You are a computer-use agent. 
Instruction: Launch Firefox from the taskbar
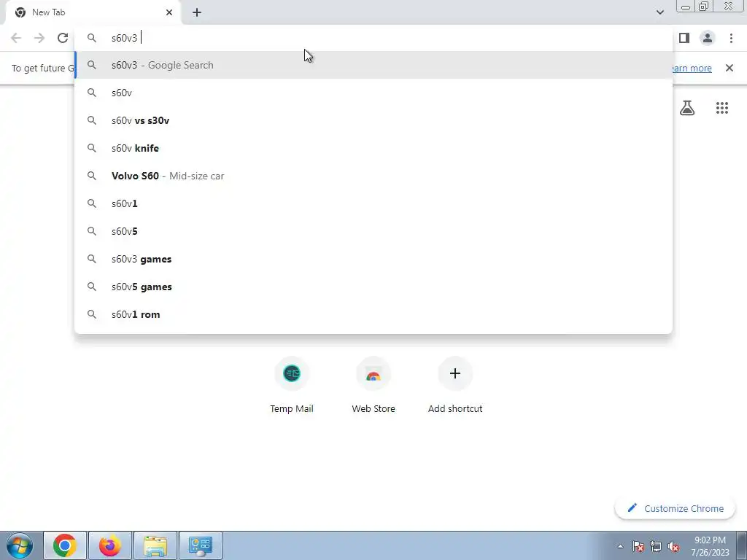coord(110,545)
